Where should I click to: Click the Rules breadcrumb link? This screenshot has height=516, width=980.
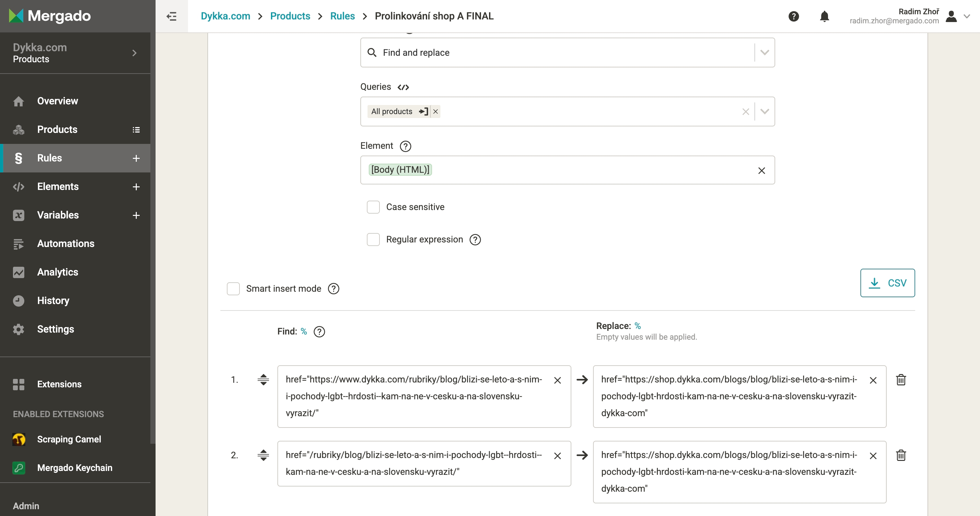point(342,16)
